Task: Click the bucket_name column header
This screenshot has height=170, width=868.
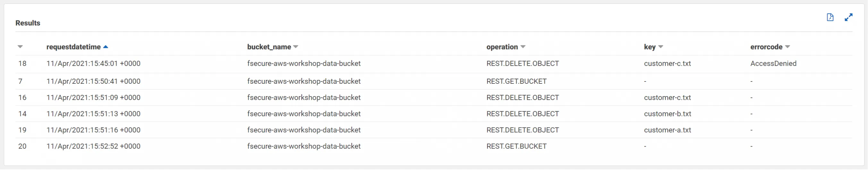Action: click(269, 47)
